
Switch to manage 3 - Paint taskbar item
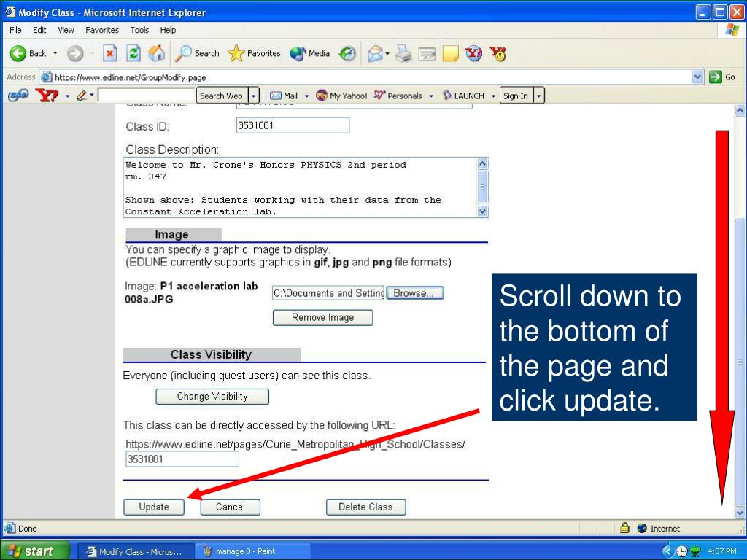coord(252,551)
